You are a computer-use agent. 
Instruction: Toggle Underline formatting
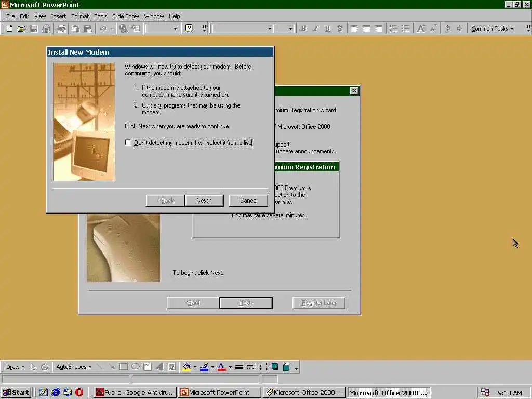point(327,29)
